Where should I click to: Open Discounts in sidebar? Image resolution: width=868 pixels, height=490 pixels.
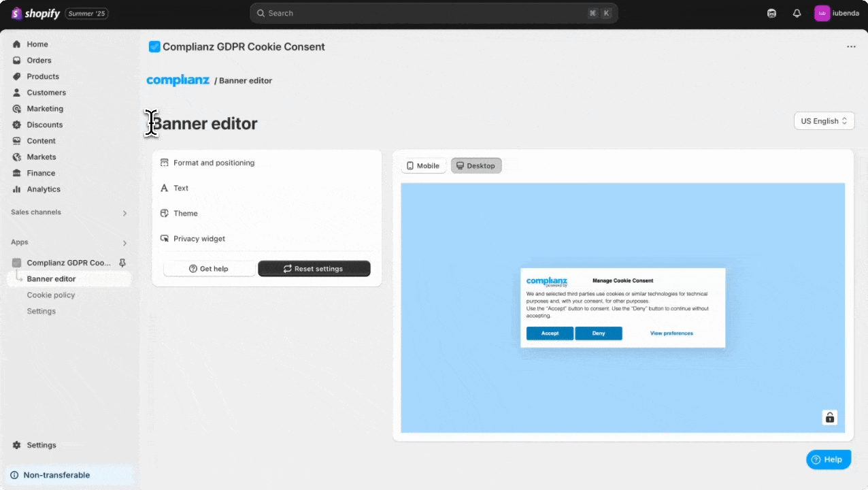click(x=45, y=125)
